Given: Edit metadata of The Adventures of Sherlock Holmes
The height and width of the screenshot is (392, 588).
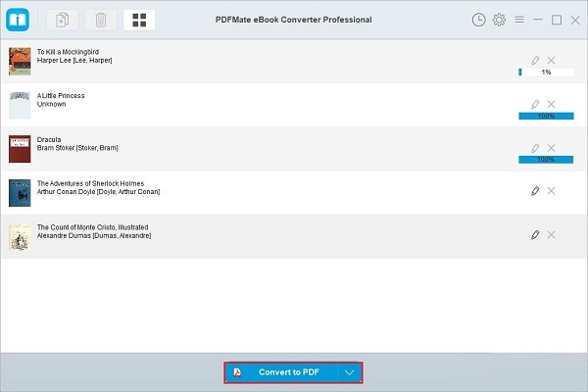Looking at the screenshot, I should (x=535, y=191).
